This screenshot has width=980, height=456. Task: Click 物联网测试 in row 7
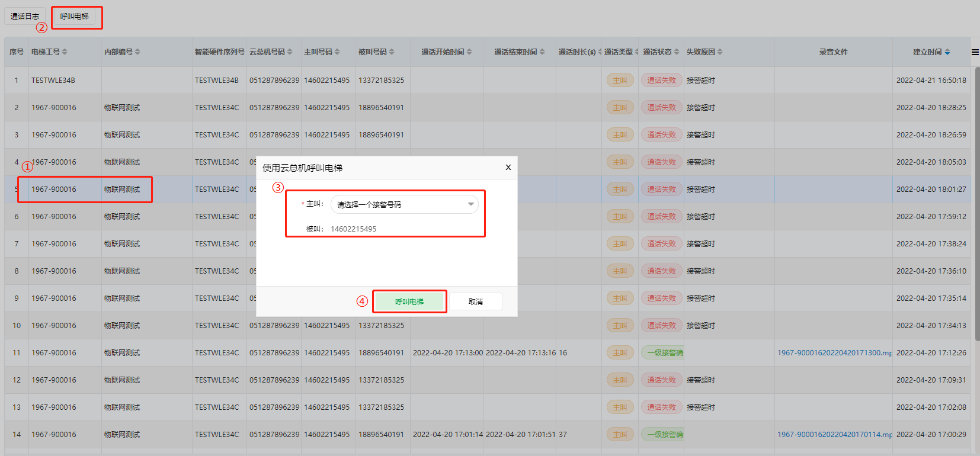pyautogui.click(x=122, y=244)
